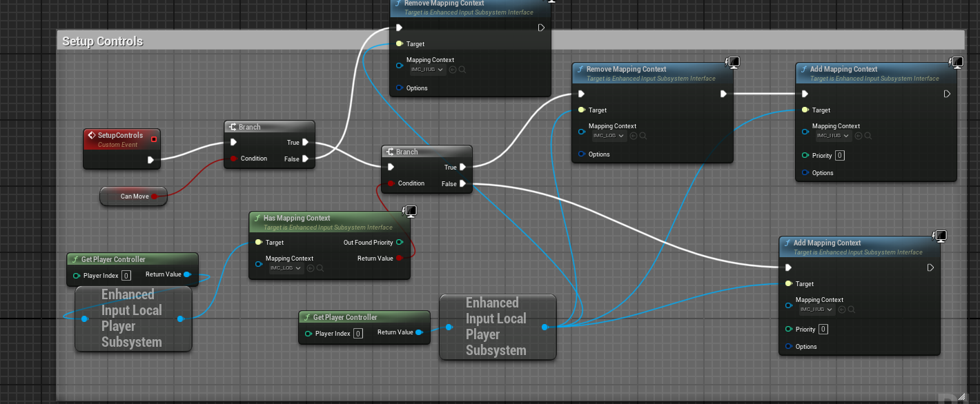980x404 pixels.
Task: Click Player Index field of leftmost Get Player Controller
Action: tap(126, 276)
